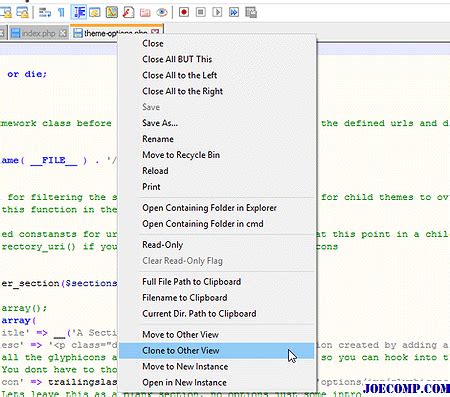This screenshot has height=397, width=450.
Task: Copy Full File Path to Clipboard
Action: (x=217, y=282)
